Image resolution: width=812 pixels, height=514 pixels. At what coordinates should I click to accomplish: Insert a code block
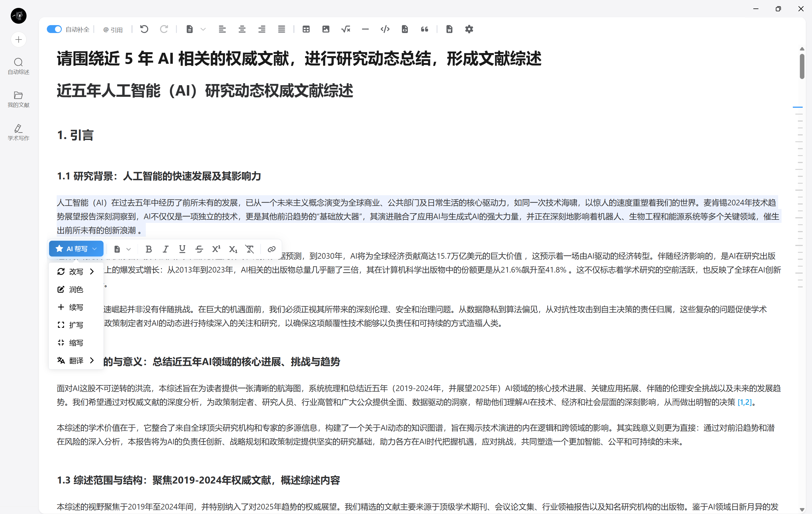pos(385,29)
